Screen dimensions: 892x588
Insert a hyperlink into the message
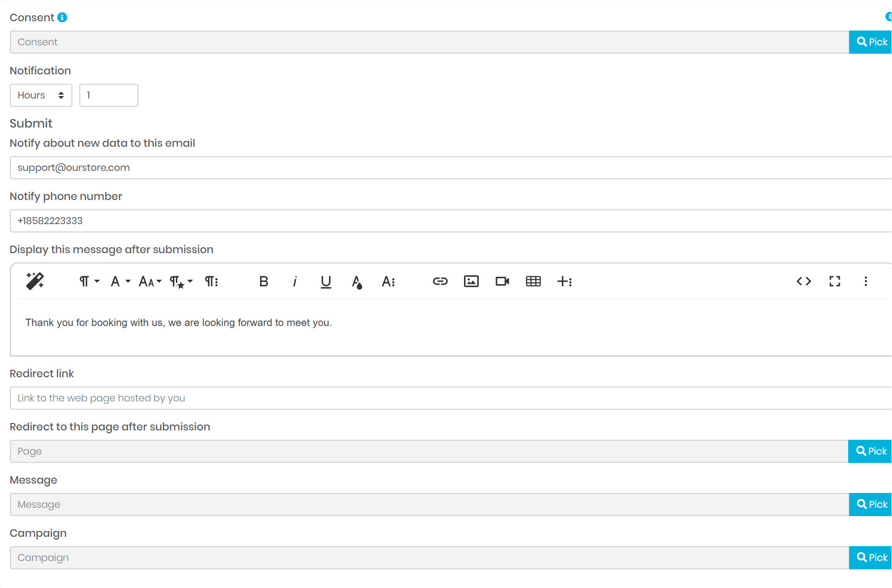coord(440,281)
